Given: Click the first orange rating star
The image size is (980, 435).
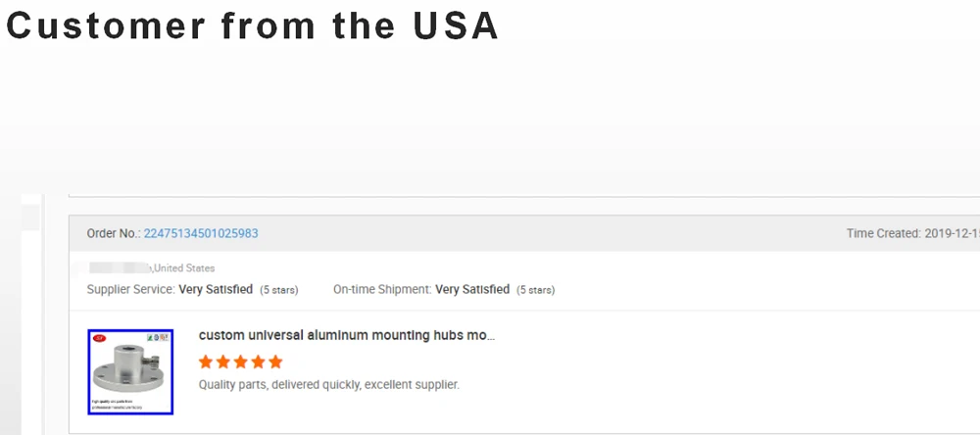Looking at the screenshot, I should pyautogui.click(x=206, y=362).
